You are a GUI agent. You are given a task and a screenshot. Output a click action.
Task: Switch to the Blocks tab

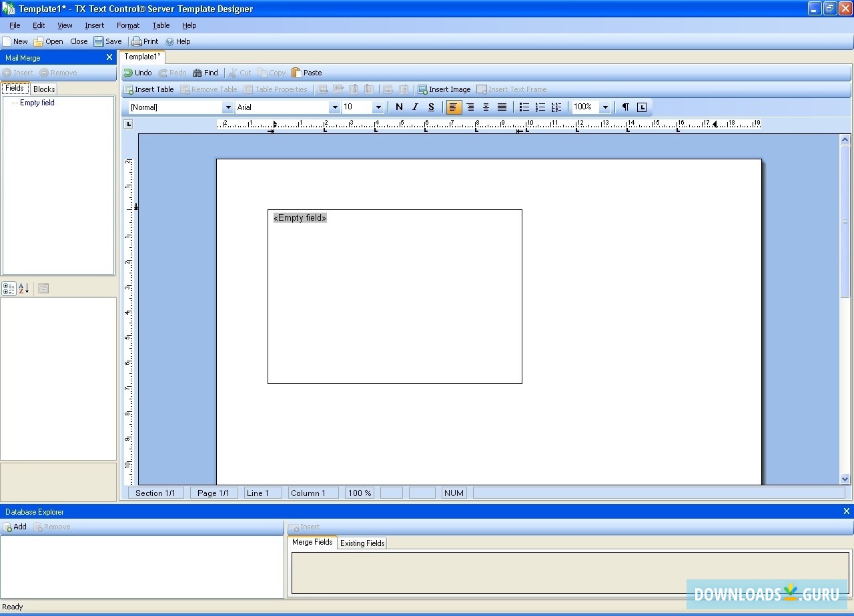pos(43,88)
